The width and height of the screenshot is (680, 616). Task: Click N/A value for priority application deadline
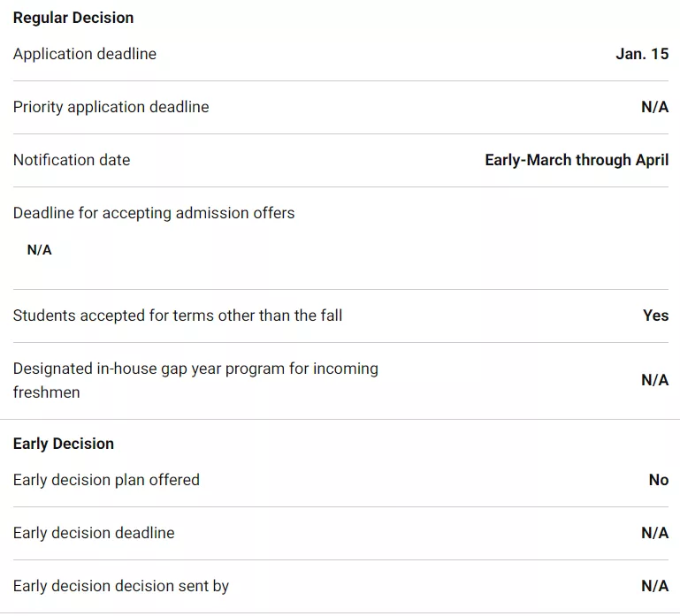[654, 107]
